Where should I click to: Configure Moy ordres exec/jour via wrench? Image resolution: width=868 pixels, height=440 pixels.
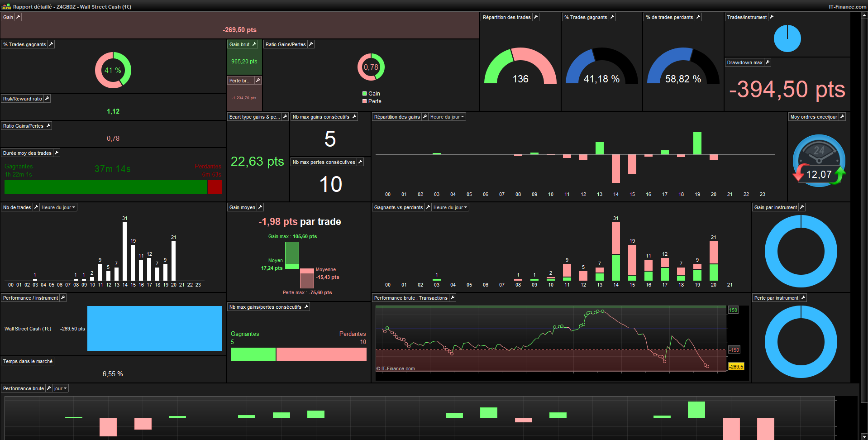click(842, 117)
